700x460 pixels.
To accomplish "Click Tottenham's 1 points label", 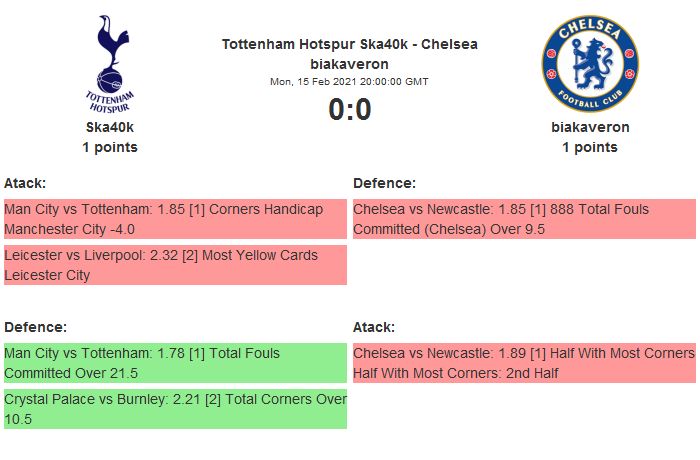I will pos(110,147).
